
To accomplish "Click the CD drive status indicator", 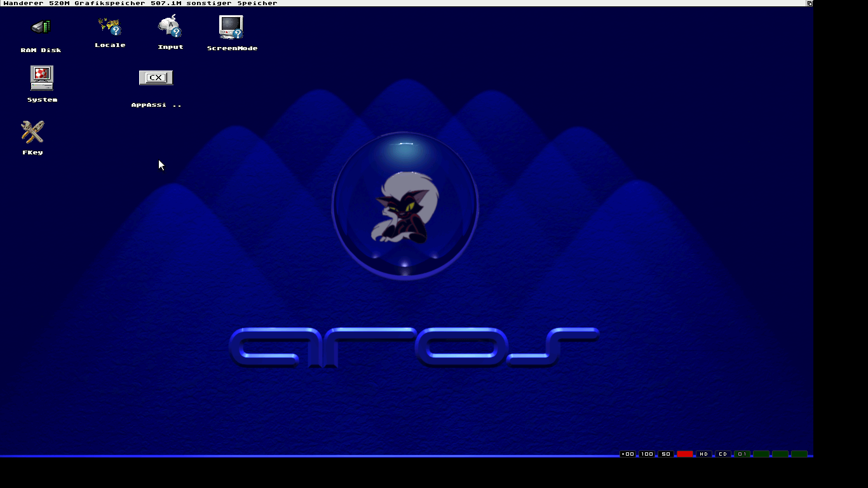I will 723,454.
